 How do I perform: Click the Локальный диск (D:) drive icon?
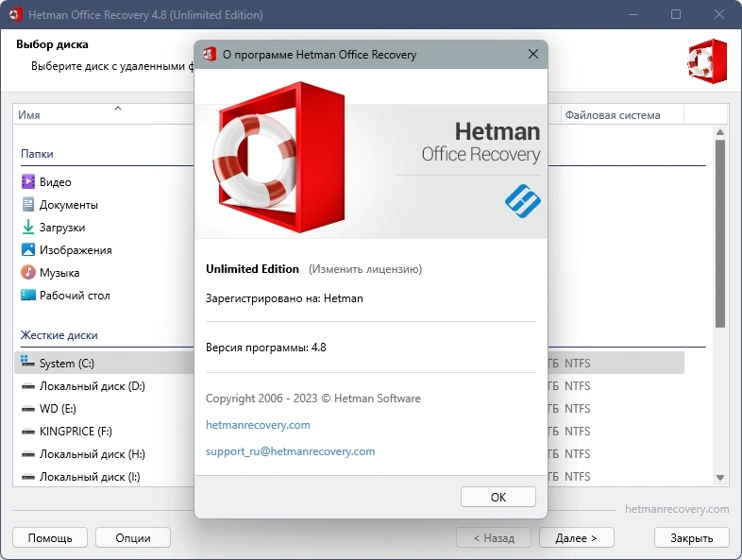pyautogui.click(x=28, y=386)
